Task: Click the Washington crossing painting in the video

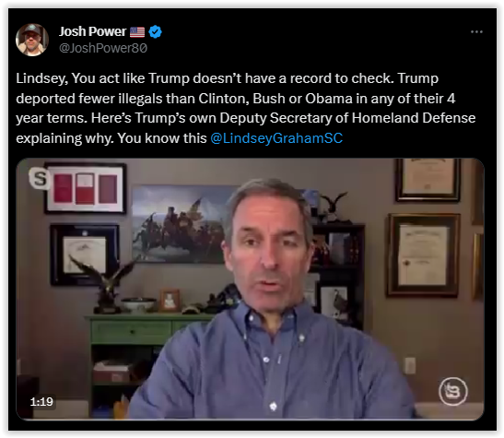Action: pos(180,224)
